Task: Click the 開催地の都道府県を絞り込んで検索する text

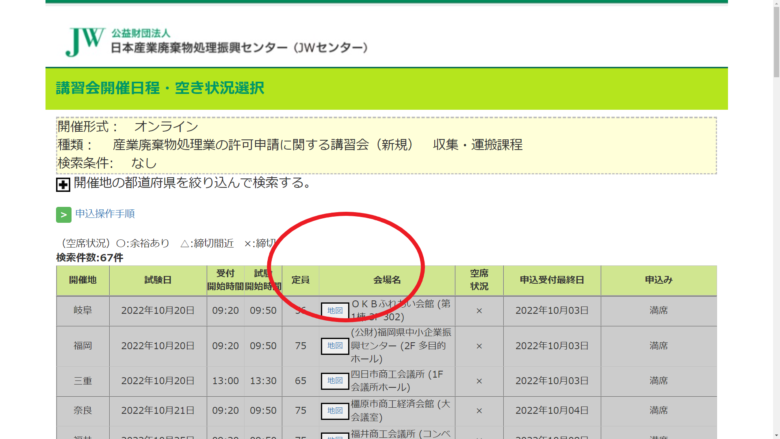Action: pyautogui.click(x=192, y=183)
